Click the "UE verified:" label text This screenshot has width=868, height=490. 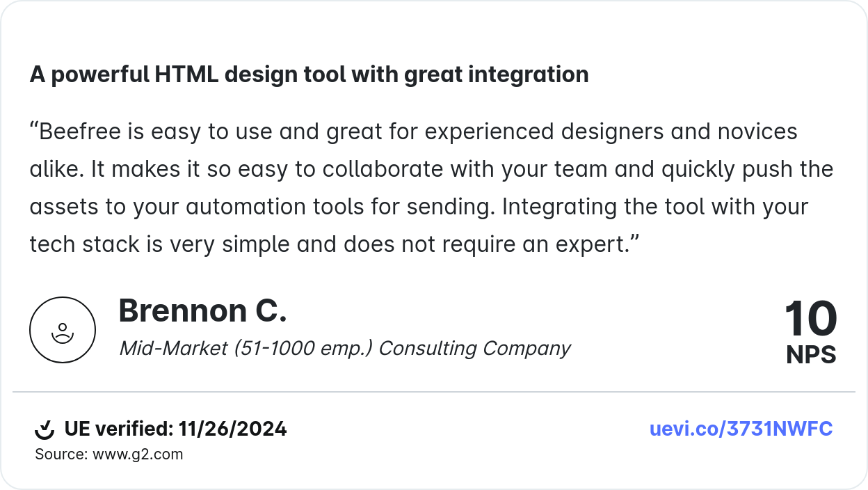pos(118,429)
